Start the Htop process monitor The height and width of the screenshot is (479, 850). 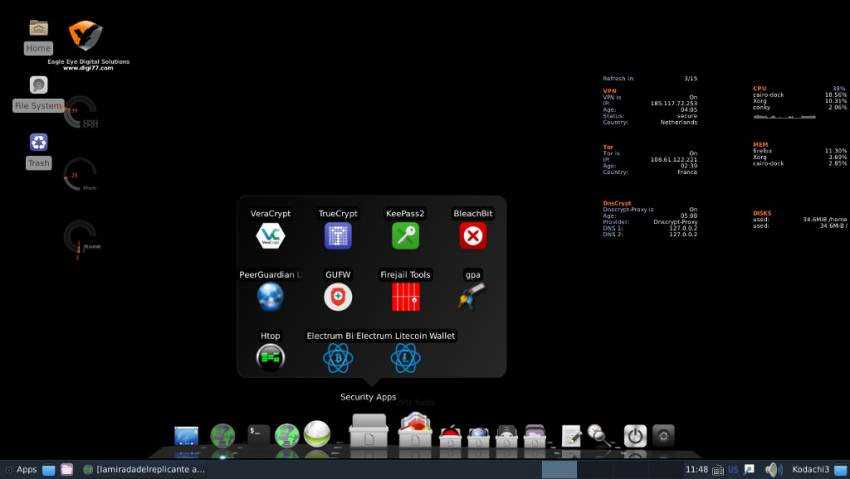tap(270, 357)
